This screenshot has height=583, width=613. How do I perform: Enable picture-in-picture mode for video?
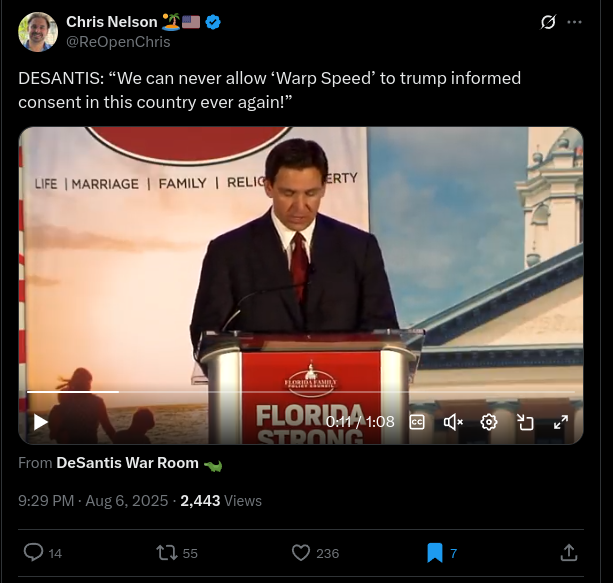point(525,422)
